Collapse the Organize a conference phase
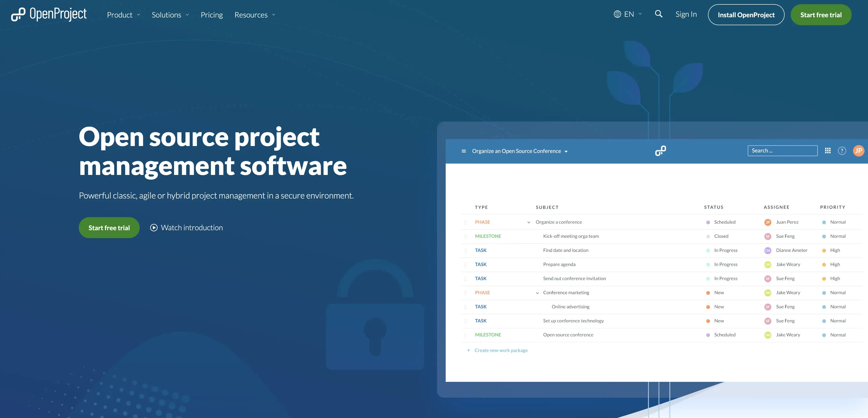The width and height of the screenshot is (868, 418). pos(528,223)
